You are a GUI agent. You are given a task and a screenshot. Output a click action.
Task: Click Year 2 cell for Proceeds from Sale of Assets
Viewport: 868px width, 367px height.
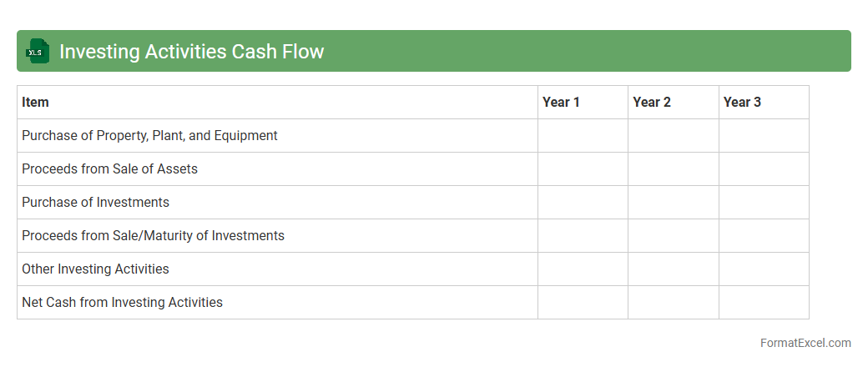[x=673, y=168]
